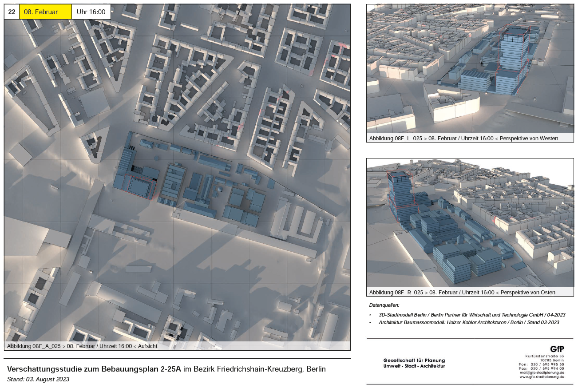
Task: Click the Kurfürstenstraße 33 address line
Action: (x=545, y=356)
